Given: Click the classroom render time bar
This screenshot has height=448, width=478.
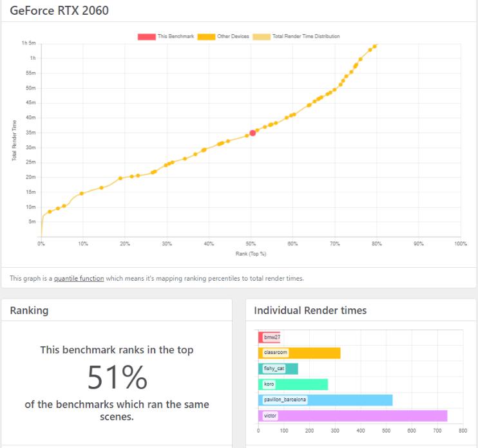Looking at the screenshot, I should [300, 353].
